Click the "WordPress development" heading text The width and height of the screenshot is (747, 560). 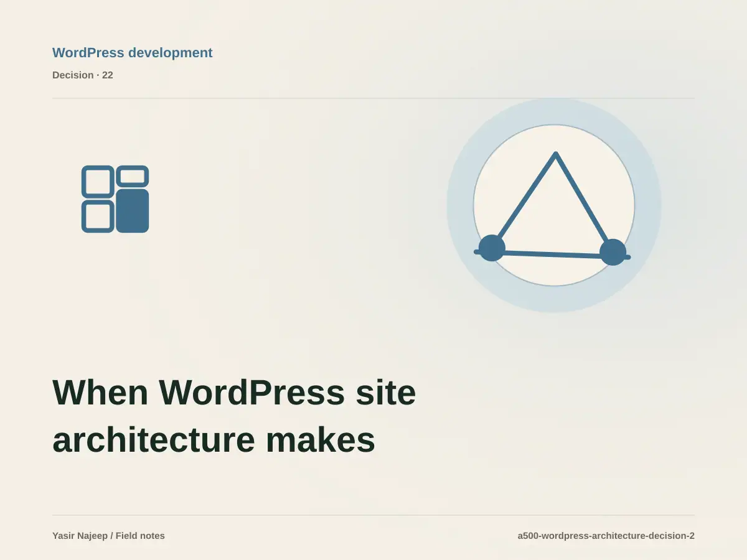point(132,53)
